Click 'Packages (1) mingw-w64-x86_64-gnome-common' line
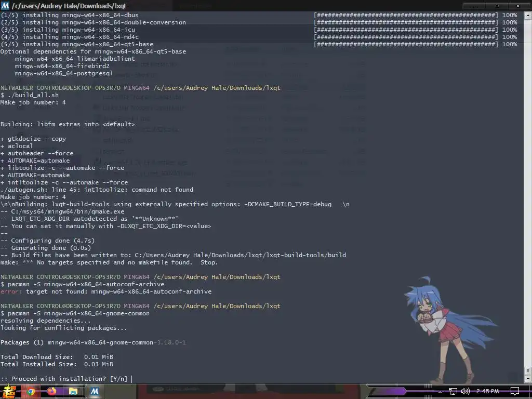The width and height of the screenshot is (532, 399). pos(93,342)
